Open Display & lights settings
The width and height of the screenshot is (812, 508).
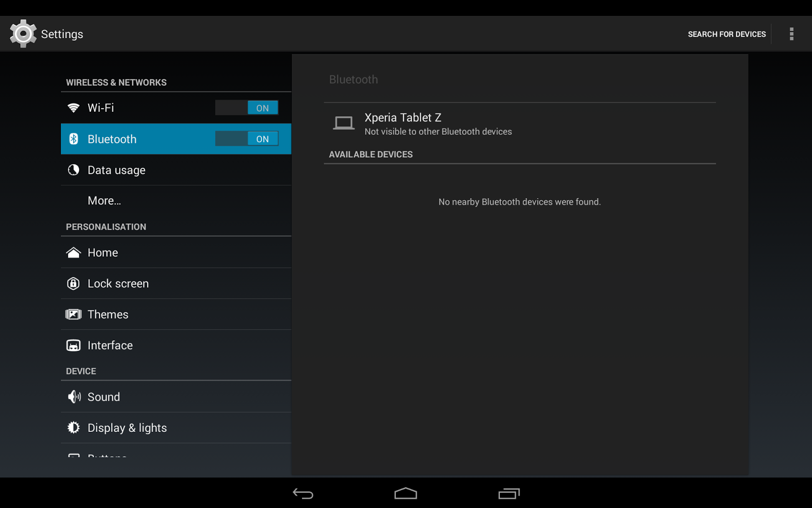(x=176, y=428)
